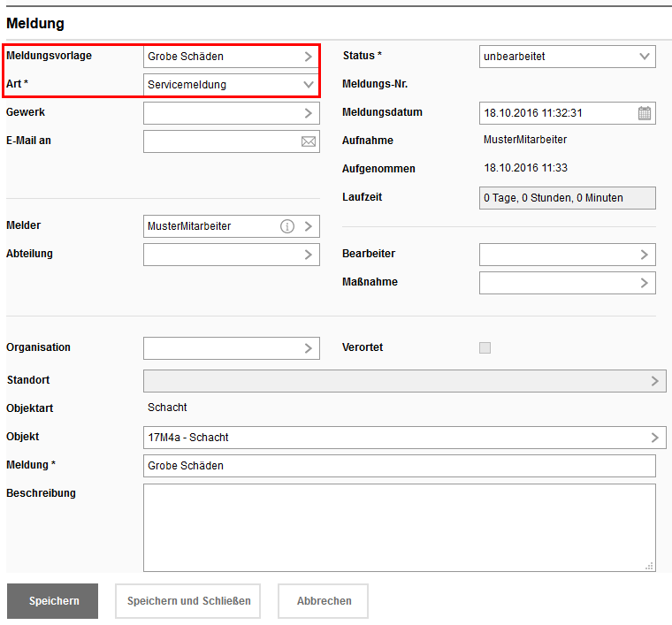
Task: Open the Maßnahme selection arrow
Action: coord(644,283)
